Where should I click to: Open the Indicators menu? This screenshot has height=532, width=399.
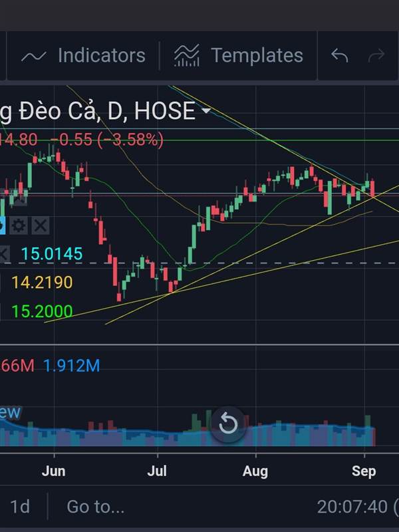point(84,55)
